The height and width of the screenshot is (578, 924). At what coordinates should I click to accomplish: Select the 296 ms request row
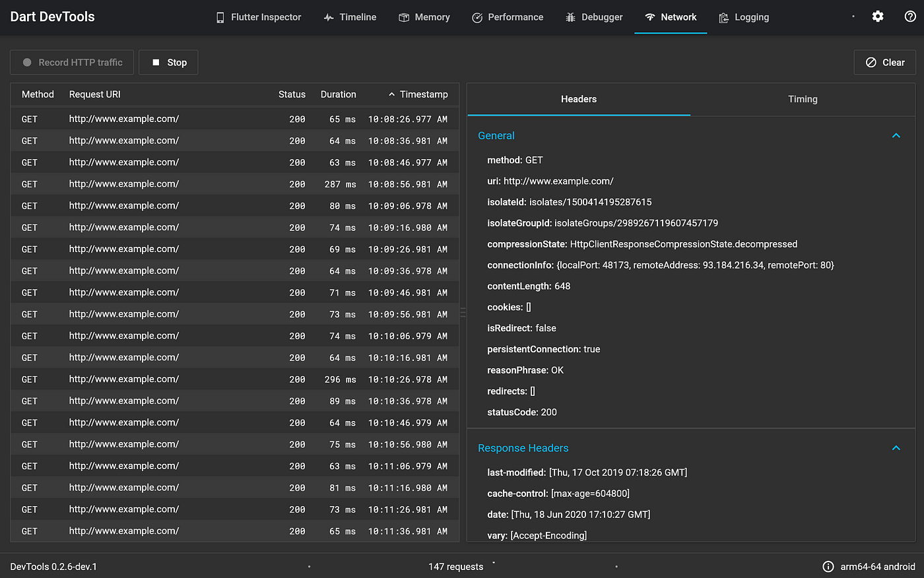coord(235,379)
